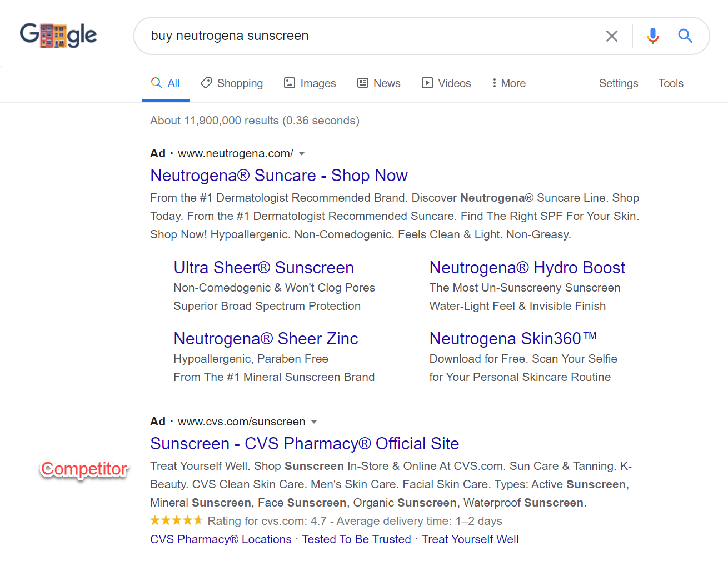Click 'Rating for cvs.com: 4.7' text
This screenshot has width=728, height=561.
(x=267, y=521)
